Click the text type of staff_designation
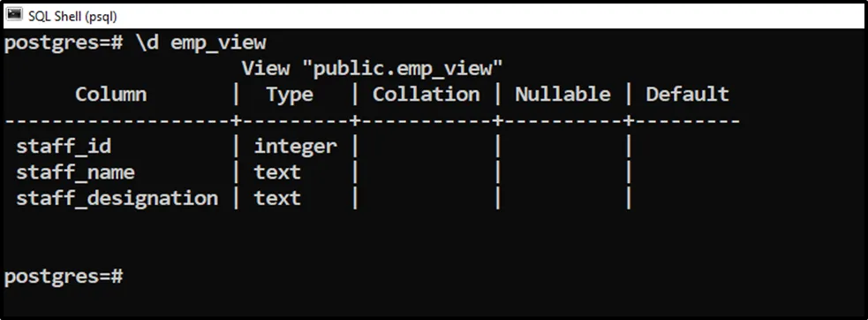The image size is (868, 320). [277, 199]
